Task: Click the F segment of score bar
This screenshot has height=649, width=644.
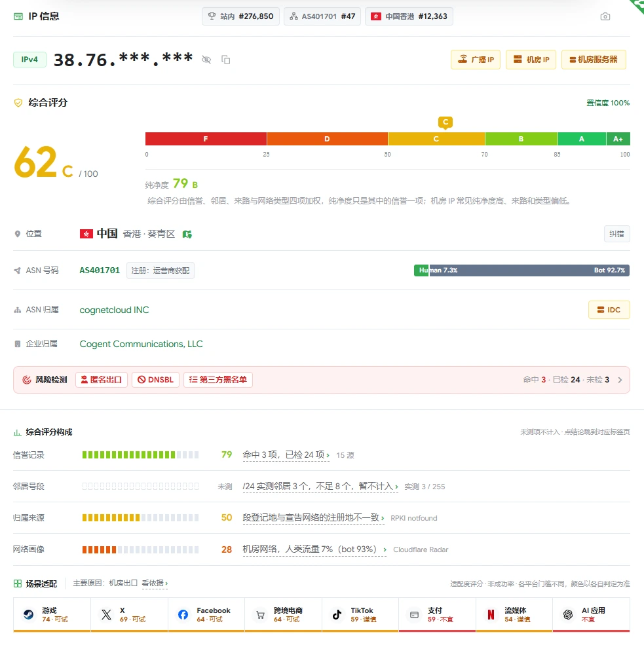Action: click(206, 139)
